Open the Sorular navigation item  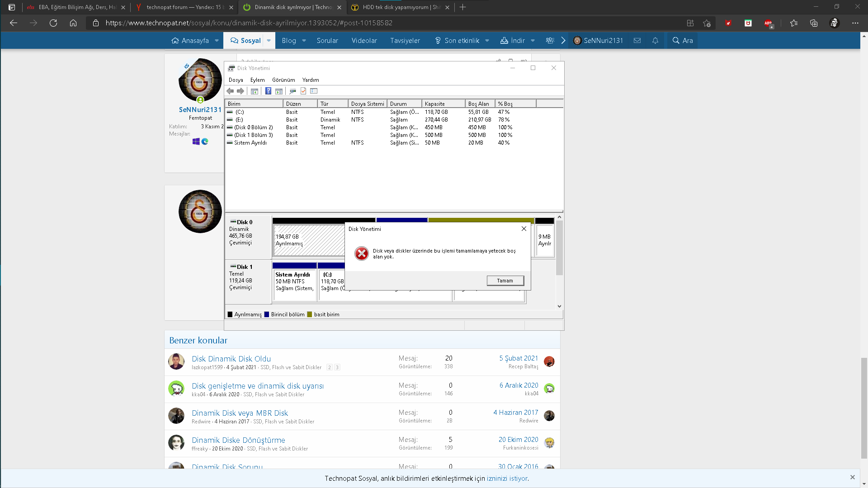tap(327, 41)
